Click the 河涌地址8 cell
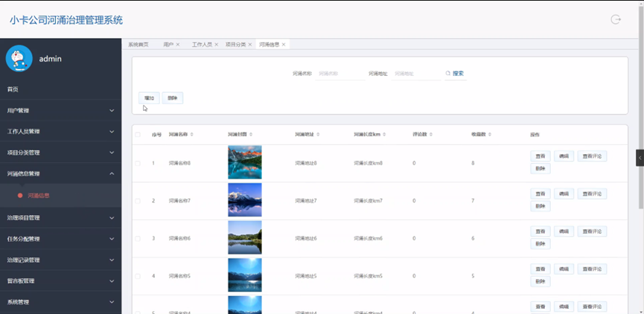 point(305,164)
